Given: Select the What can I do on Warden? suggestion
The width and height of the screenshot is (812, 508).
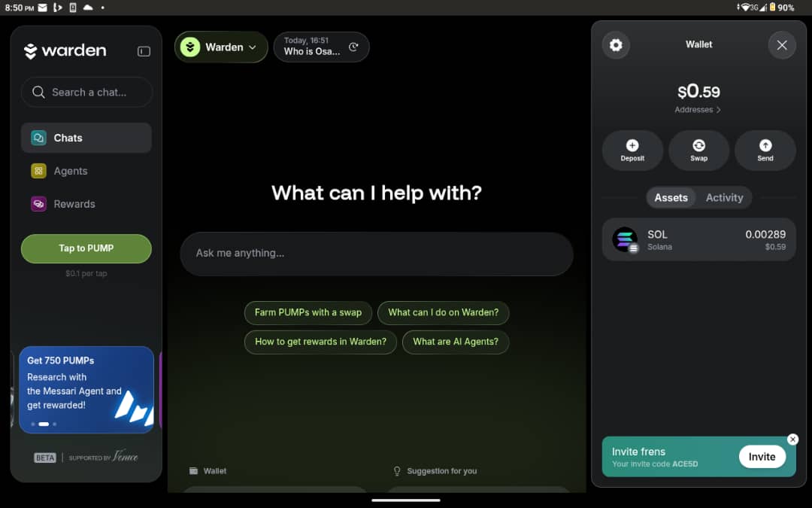Looking at the screenshot, I should (444, 312).
